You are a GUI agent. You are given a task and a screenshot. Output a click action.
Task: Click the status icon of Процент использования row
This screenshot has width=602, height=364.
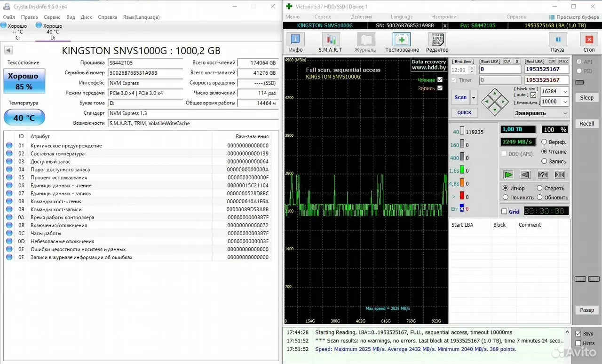(9, 178)
